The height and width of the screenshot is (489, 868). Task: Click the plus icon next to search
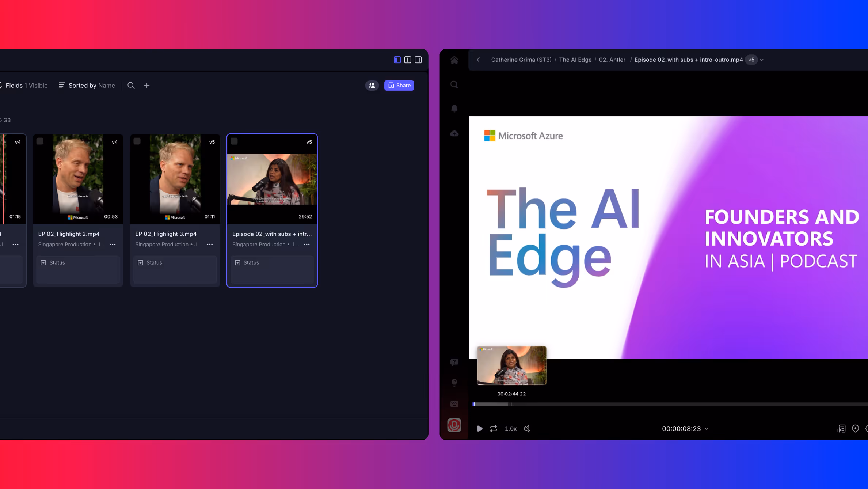click(147, 86)
